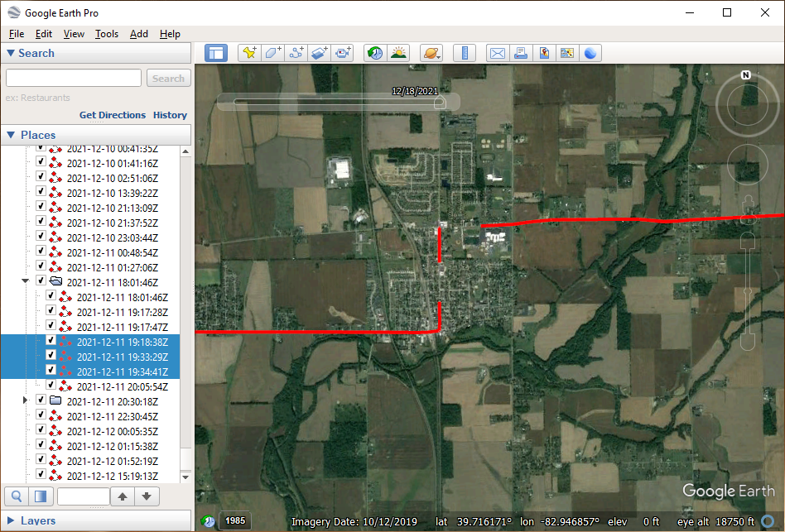
Task: Open Get Directions link
Action: pos(112,115)
